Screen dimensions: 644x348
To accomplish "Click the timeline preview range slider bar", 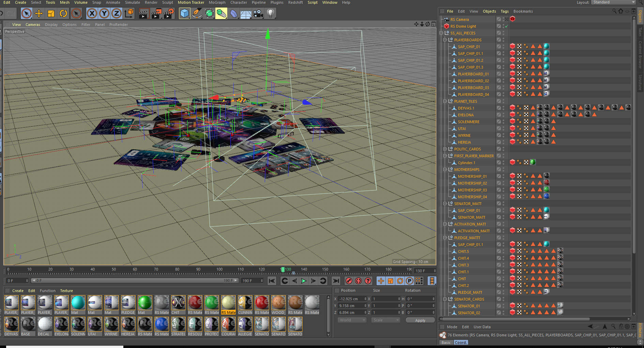I will 135,280.
